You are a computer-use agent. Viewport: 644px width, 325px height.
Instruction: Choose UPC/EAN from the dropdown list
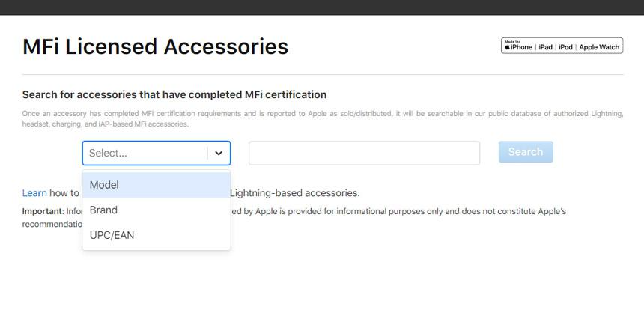tap(156, 235)
